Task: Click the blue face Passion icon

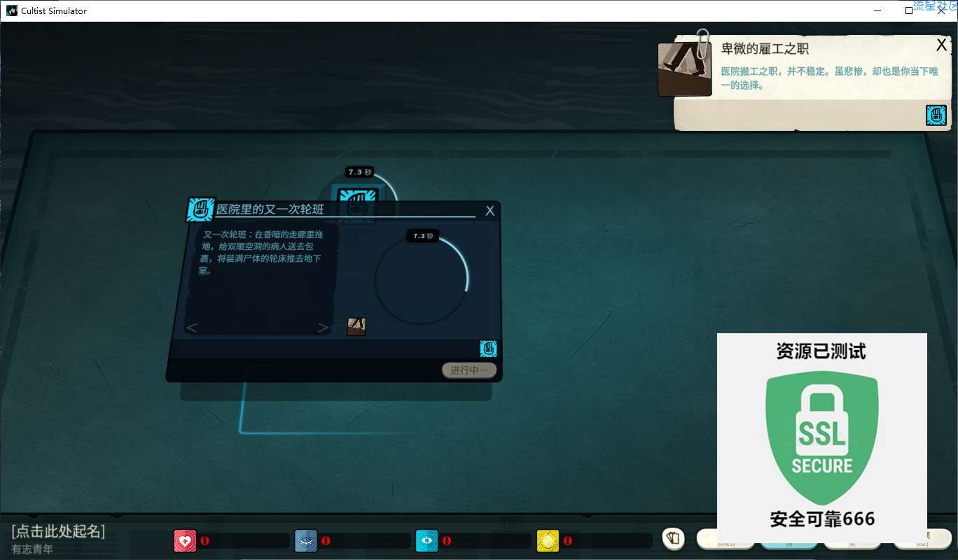Action: point(306,541)
